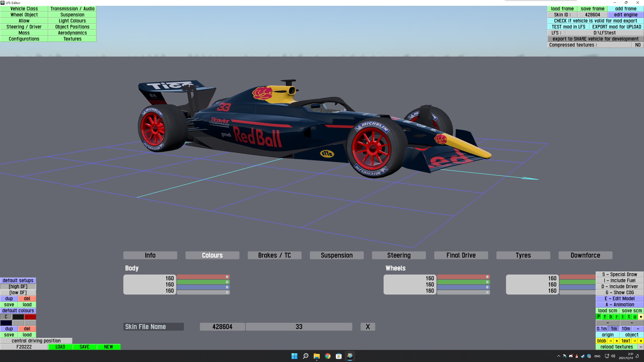The image size is (644, 362).
Task: Pick the red default colour swatch
Action: [30, 317]
